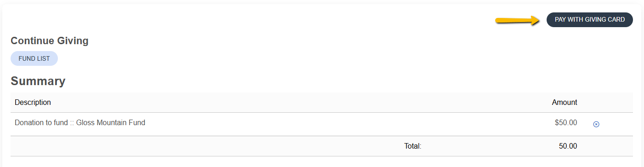Click the Donation to fund row text

pyautogui.click(x=80, y=123)
